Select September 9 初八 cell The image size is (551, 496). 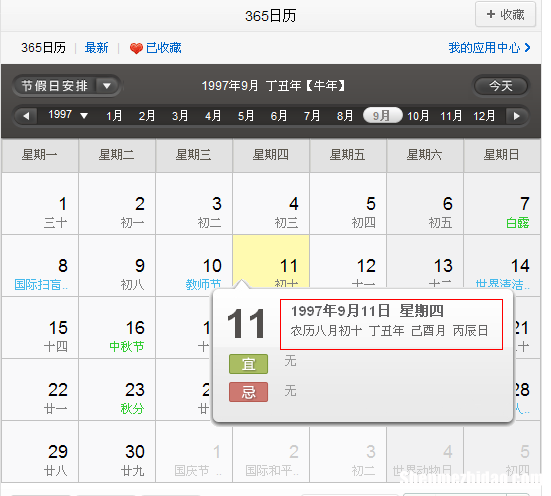[x=117, y=265]
